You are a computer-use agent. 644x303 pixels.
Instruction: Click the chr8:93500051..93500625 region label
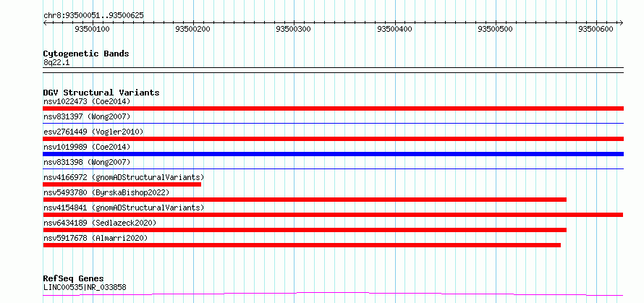(x=93, y=16)
